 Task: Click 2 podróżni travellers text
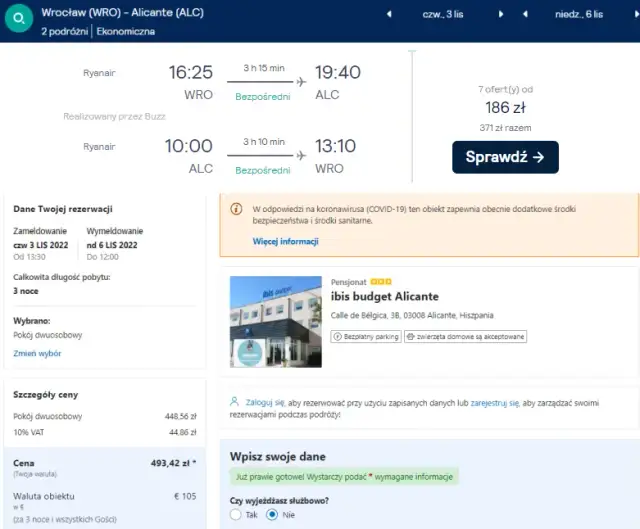click(x=64, y=31)
